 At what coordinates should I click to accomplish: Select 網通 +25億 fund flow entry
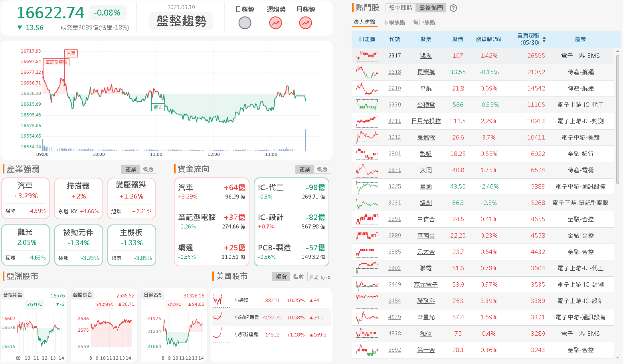212,252
